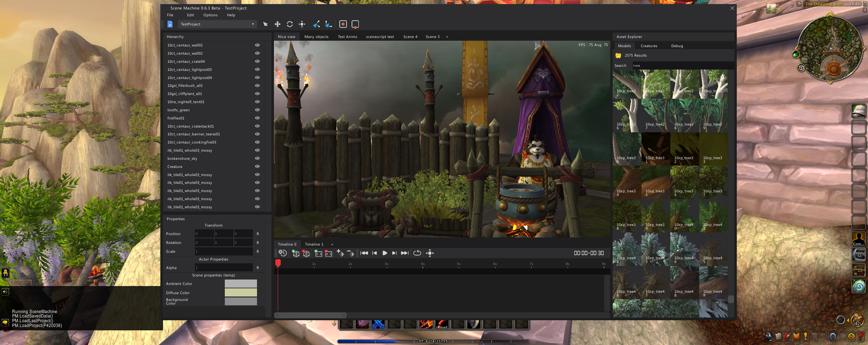Pick the Background Color swatch

pos(241,301)
